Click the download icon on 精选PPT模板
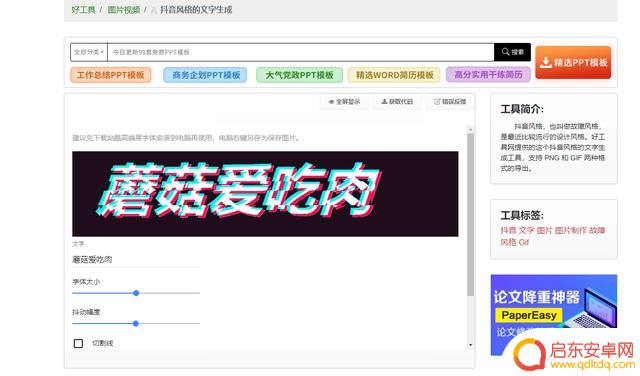 tap(546, 62)
